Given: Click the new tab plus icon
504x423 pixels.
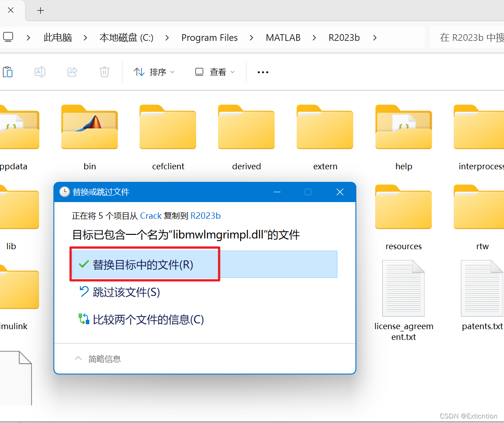Looking at the screenshot, I should [40, 10].
